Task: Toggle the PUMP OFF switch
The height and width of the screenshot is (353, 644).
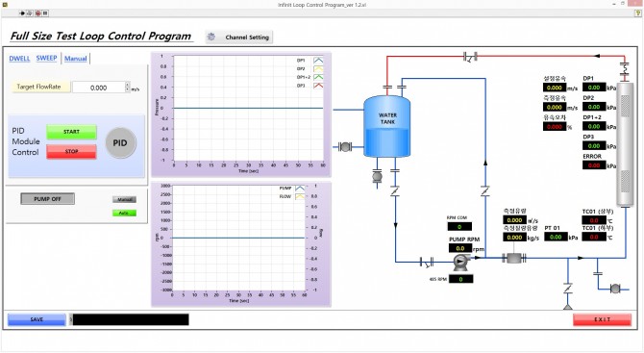Action: pyautogui.click(x=48, y=199)
